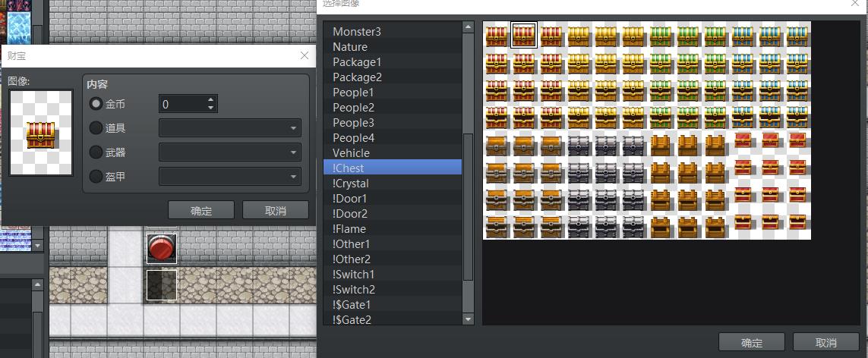Select !Flame in the image list
This screenshot has width=868, height=358.
pos(393,229)
